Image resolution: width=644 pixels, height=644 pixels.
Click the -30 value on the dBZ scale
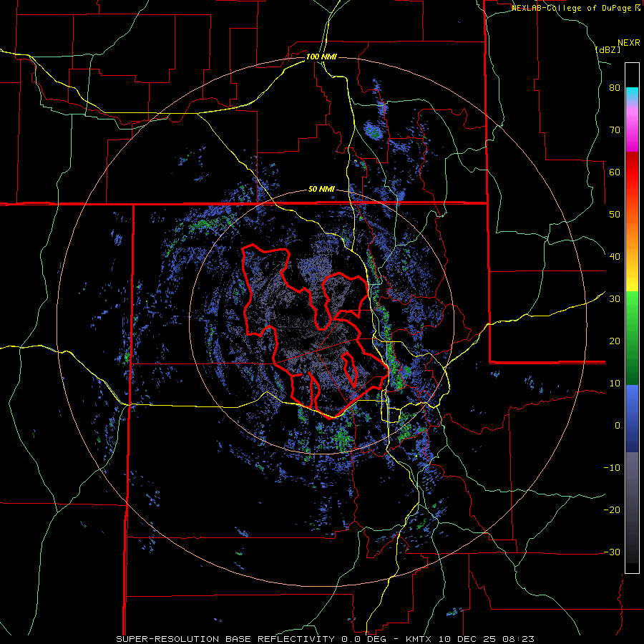612,552
